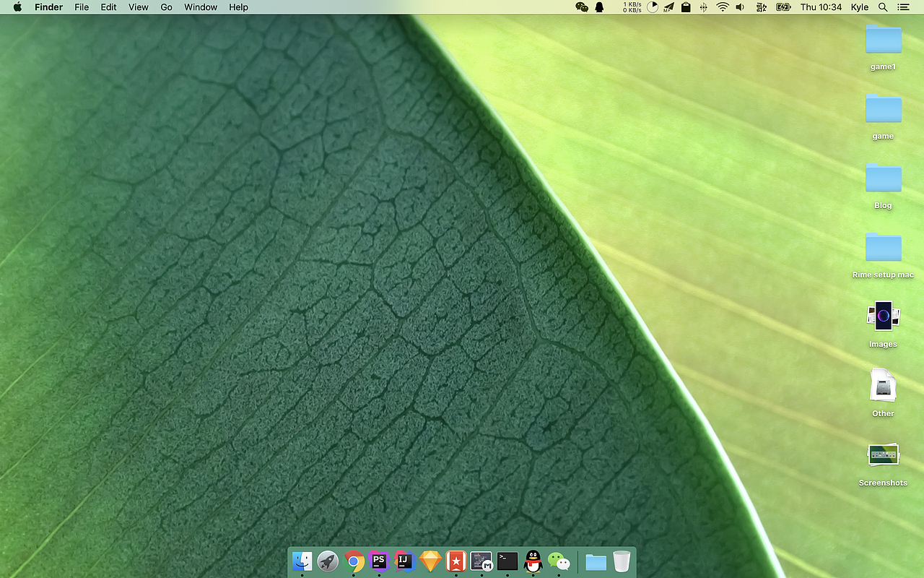Image resolution: width=924 pixels, height=578 pixels.
Task: Open the File menu
Action: 82,7
